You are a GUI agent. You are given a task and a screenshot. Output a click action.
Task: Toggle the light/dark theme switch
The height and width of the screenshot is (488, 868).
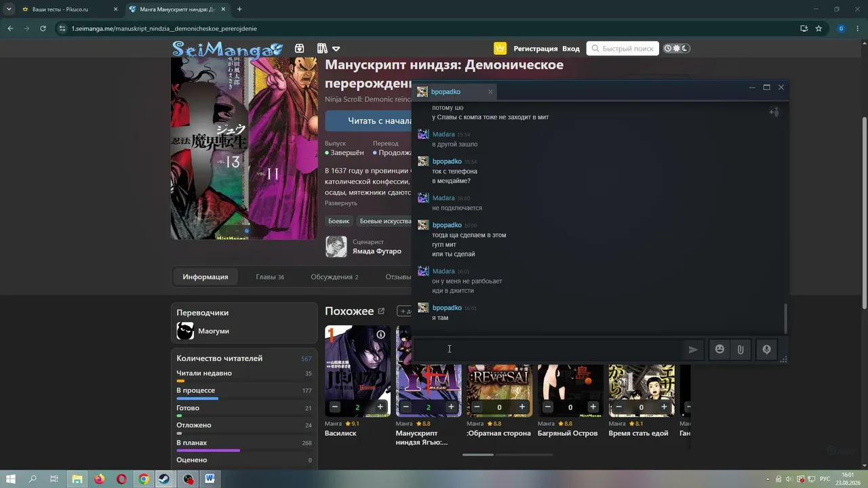tap(677, 49)
